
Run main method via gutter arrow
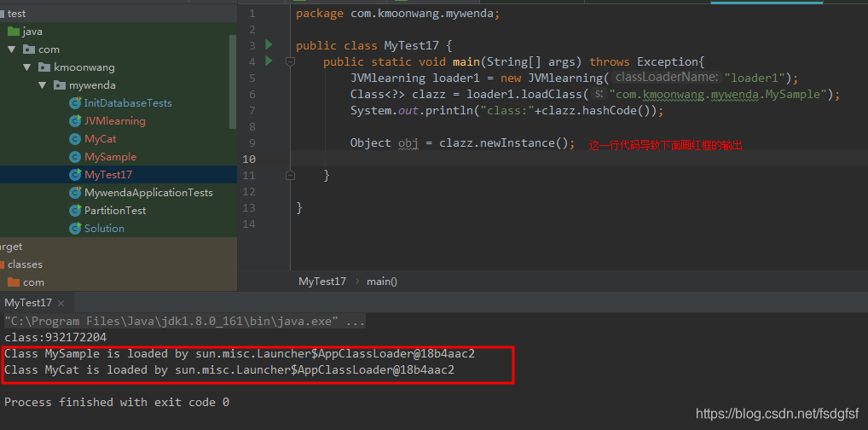point(269,61)
